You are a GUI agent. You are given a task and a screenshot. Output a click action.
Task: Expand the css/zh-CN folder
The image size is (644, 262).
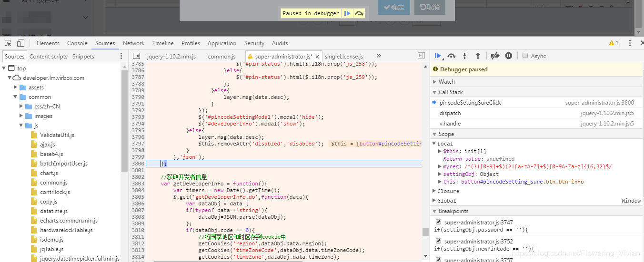click(x=21, y=107)
